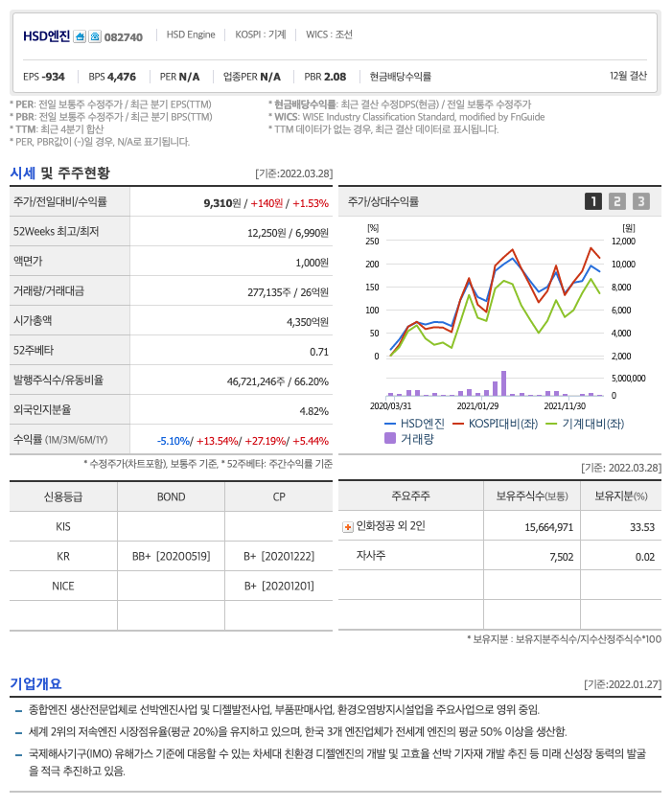This screenshot has height=807, width=672.
Task: Click the 12월 결산 text
Action: tap(628, 76)
